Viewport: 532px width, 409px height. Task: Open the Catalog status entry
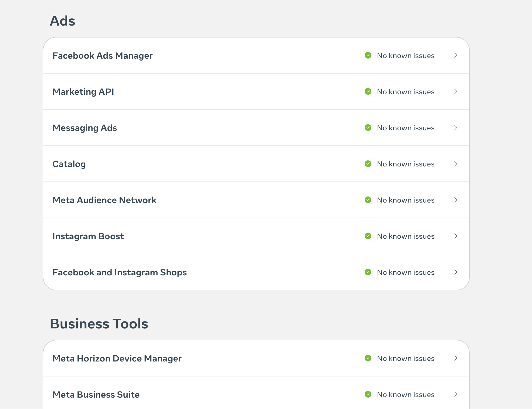256,164
